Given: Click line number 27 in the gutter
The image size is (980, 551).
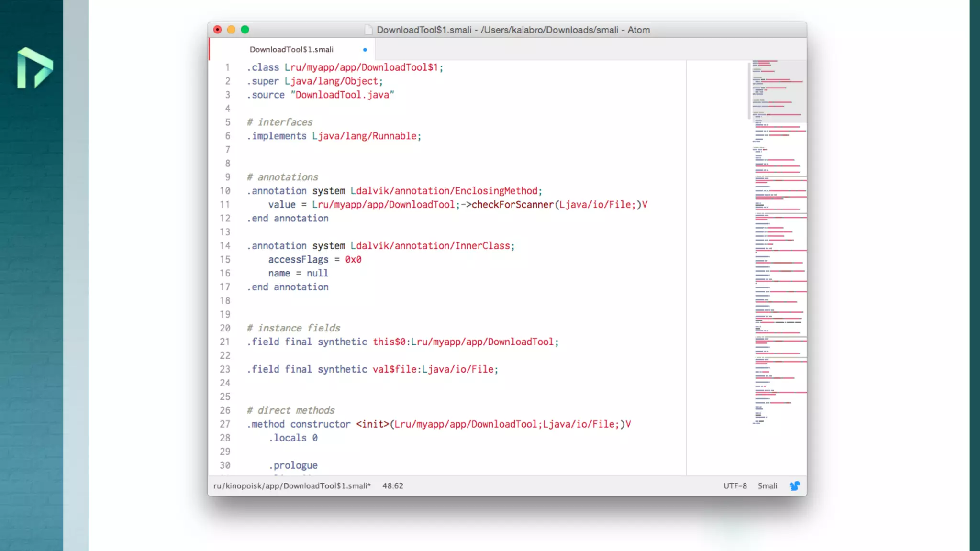Looking at the screenshot, I should [225, 424].
